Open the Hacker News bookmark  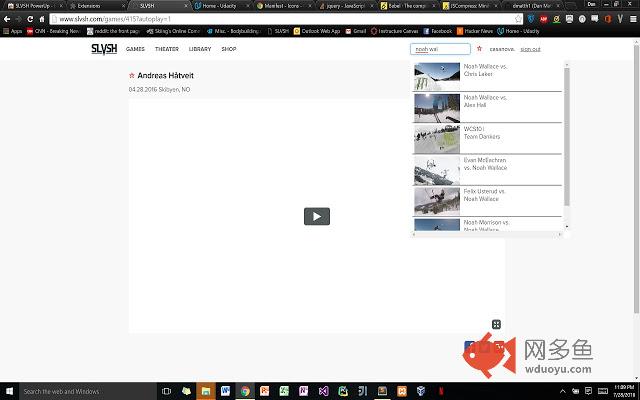[x=475, y=31]
